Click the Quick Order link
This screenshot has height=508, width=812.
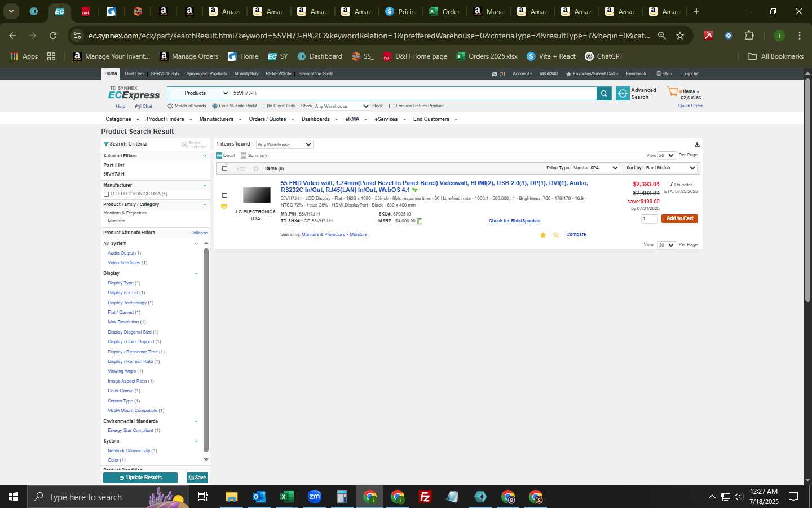690,106
